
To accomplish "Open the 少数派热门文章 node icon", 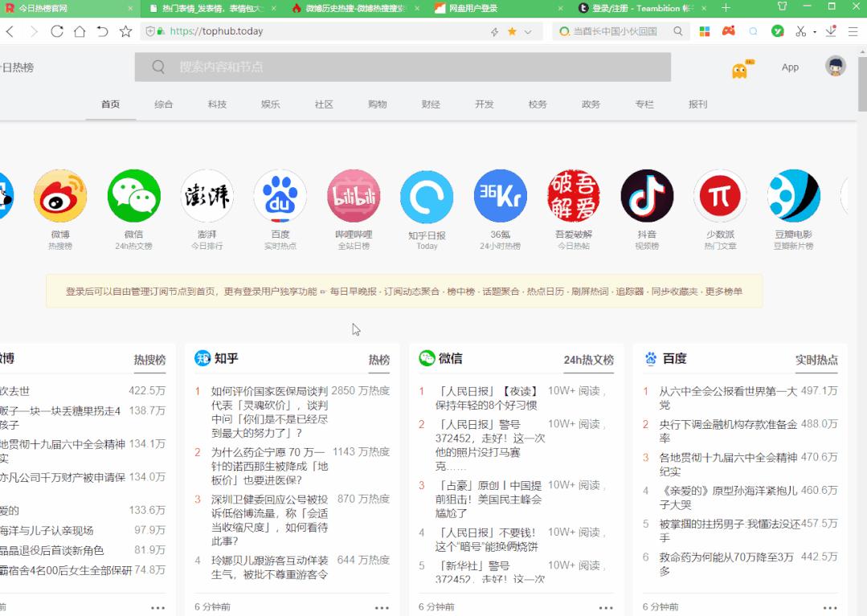I will (720, 195).
